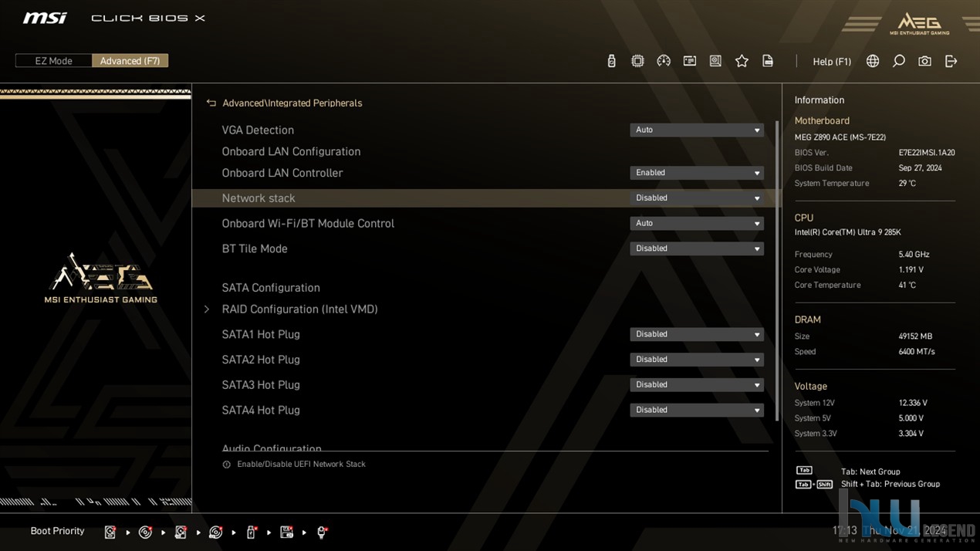The height and width of the screenshot is (551, 980).
Task: Select the first hard disk boot priority icon
Action: [110, 532]
